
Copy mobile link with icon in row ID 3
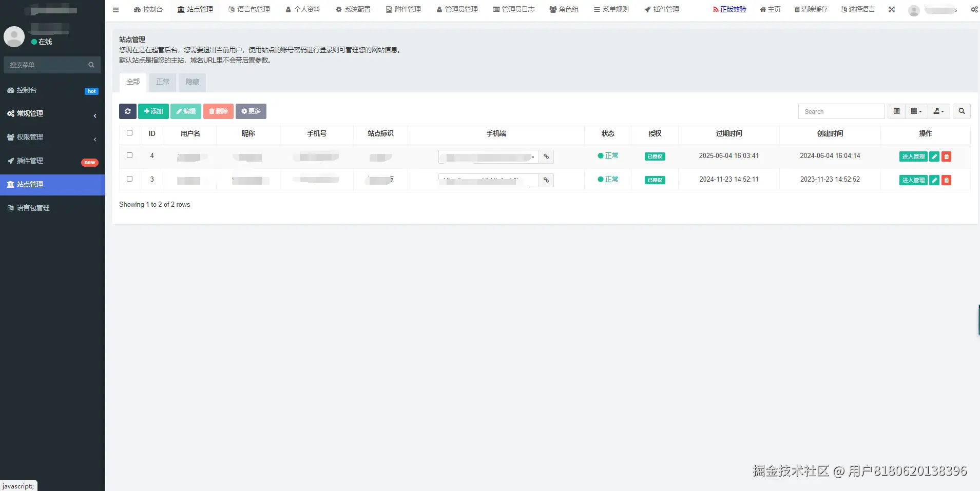[546, 180]
